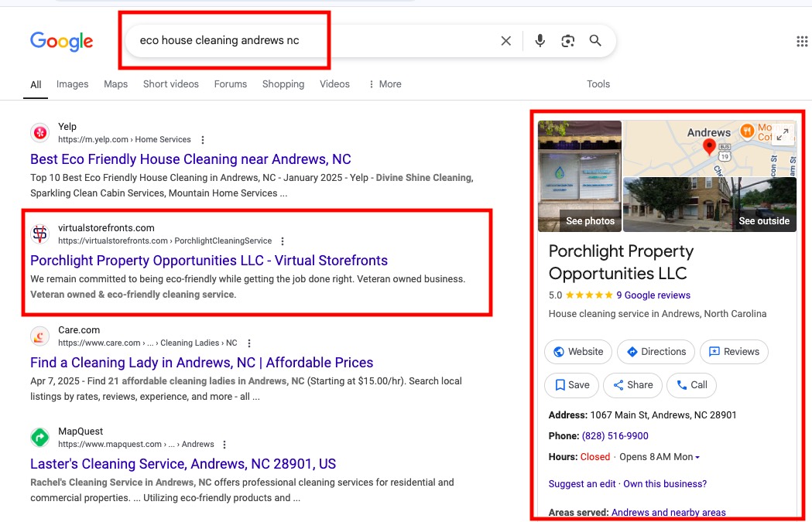The image size is (812, 522).
Task: Click Own this business? link
Action: click(x=665, y=484)
